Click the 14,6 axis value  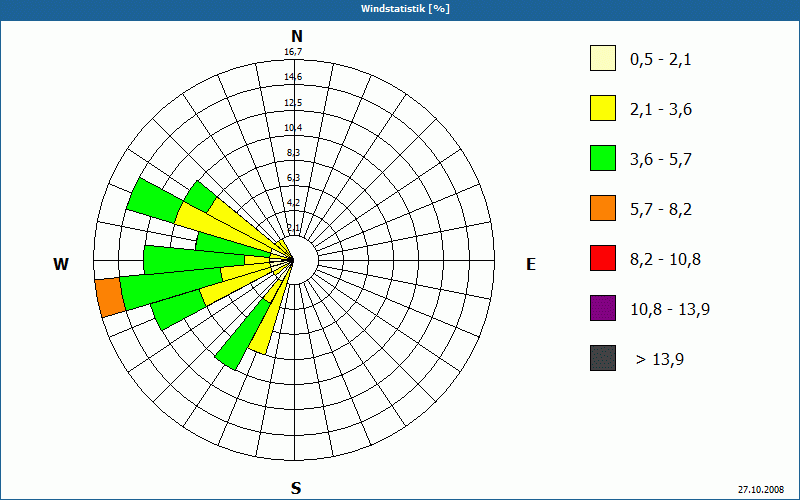(x=293, y=77)
